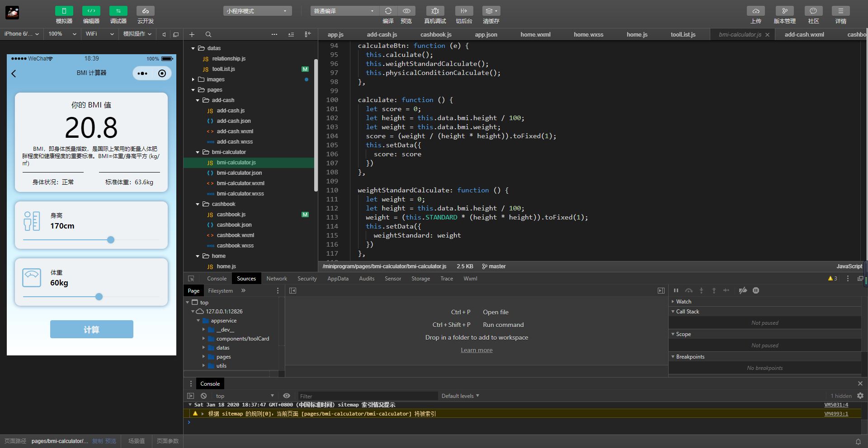The image size is (868, 448).
Task: Expand the images folder
Action: [x=193, y=79]
